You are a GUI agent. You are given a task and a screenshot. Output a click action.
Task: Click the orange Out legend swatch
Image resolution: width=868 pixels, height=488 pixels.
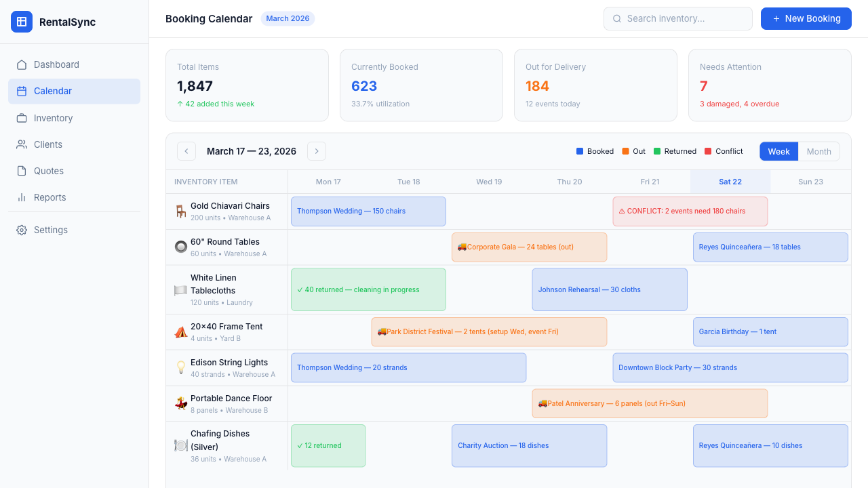pos(625,151)
